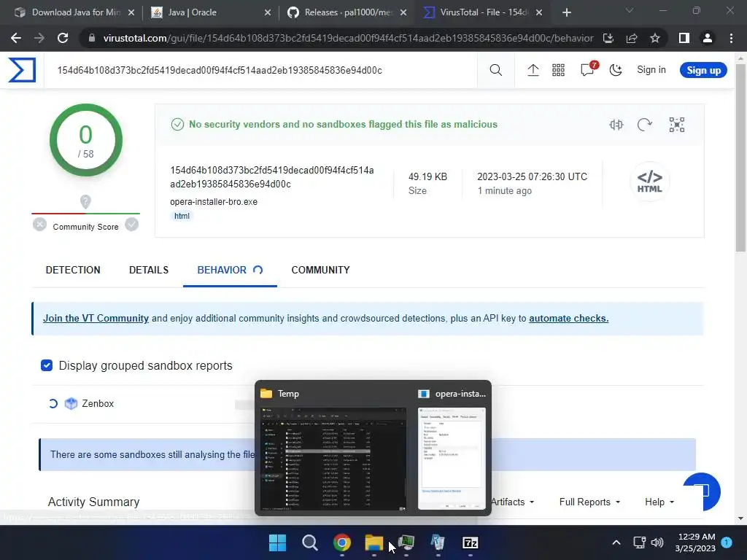
Task: Reload the page with the refresh icon
Action: coord(63,38)
